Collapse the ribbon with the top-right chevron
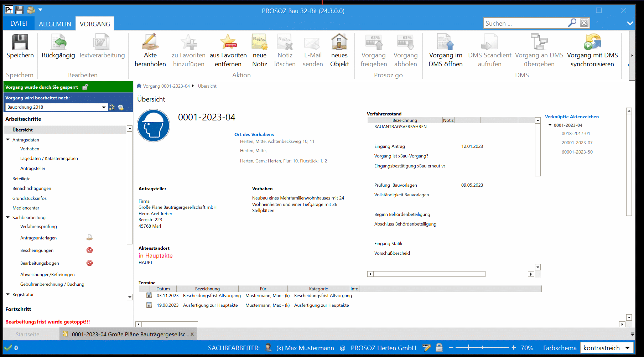Screen dimensions: 644x357 (x=630, y=24)
